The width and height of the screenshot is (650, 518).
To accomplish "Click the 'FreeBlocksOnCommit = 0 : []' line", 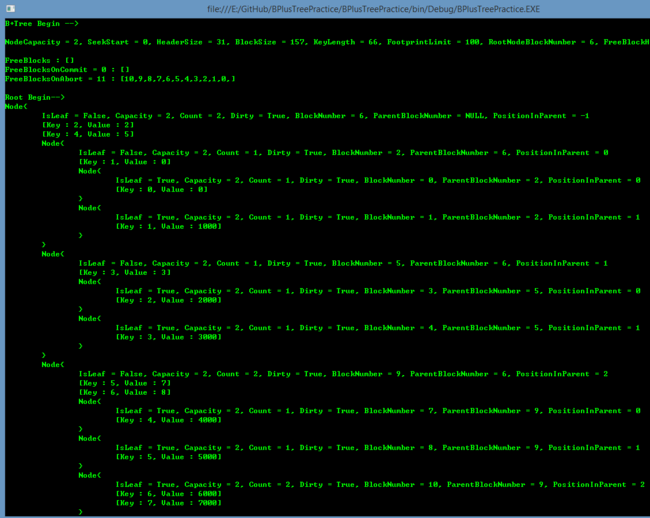I will click(x=67, y=70).
